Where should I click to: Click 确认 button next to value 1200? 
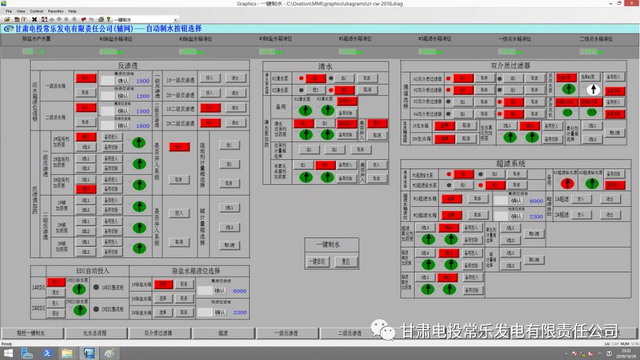(x=124, y=96)
